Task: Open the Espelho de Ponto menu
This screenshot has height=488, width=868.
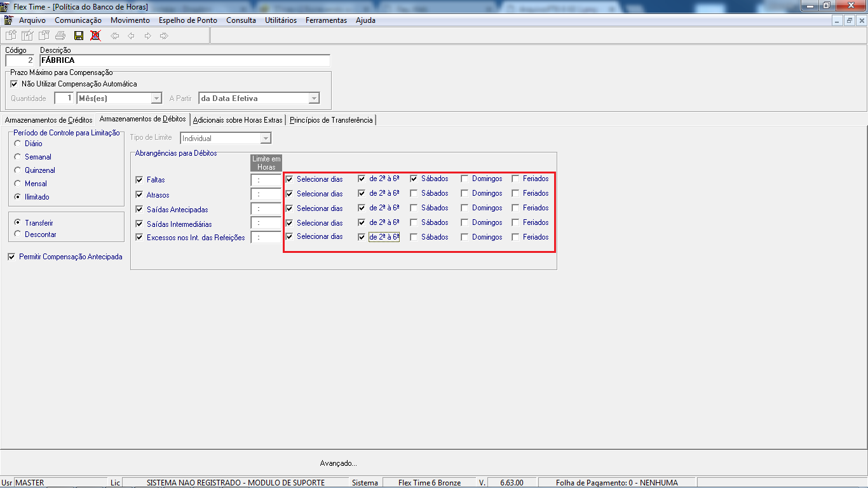Action: (188, 20)
